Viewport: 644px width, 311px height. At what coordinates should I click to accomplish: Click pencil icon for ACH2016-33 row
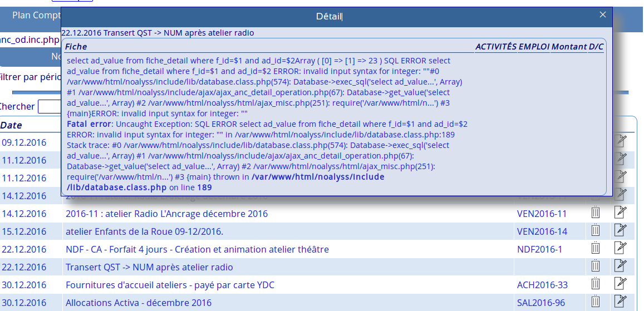[x=620, y=284]
